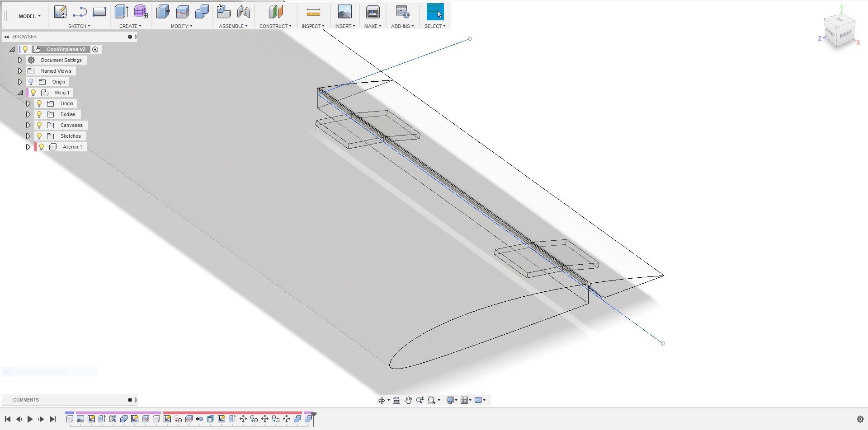Open timeline settings gear at bottom right
The image size is (868, 430).
click(x=860, y=419)
